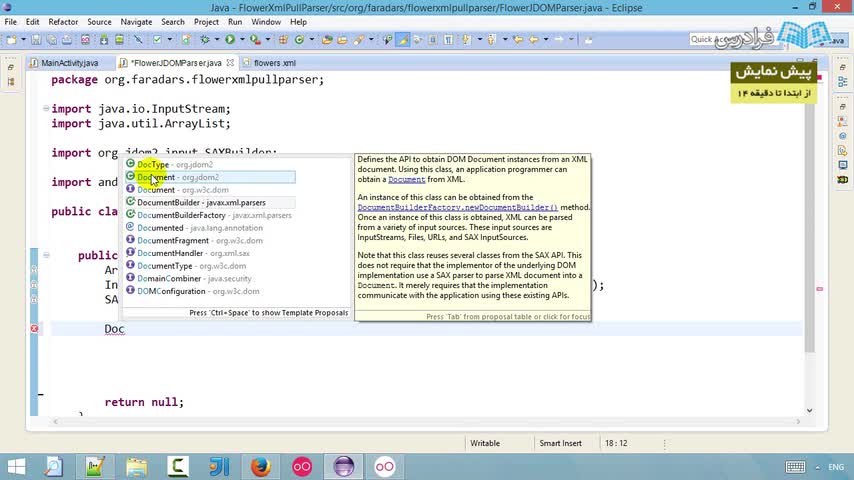Open the External Tools dropdown arrow
The image size is (854, 480).
pyautogui.click(x=267, y=40)
